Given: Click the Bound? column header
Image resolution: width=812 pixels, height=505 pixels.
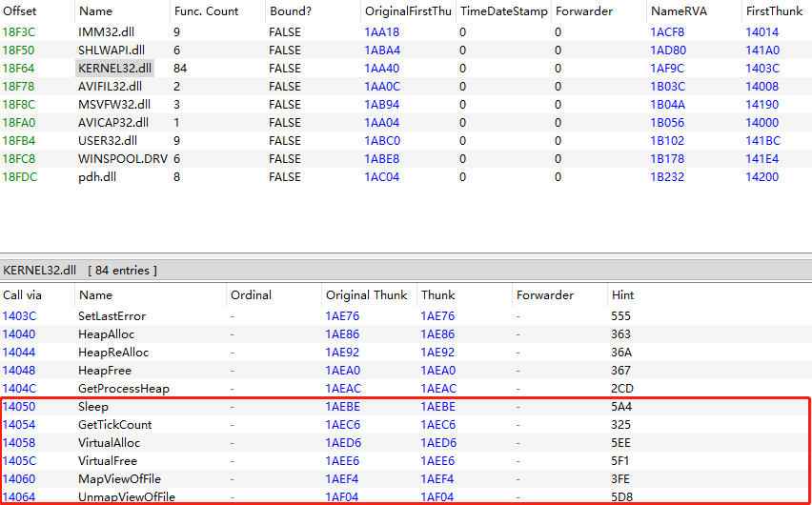Looking at the screenshot, I should pyautogui.click(x=313, y=11).
